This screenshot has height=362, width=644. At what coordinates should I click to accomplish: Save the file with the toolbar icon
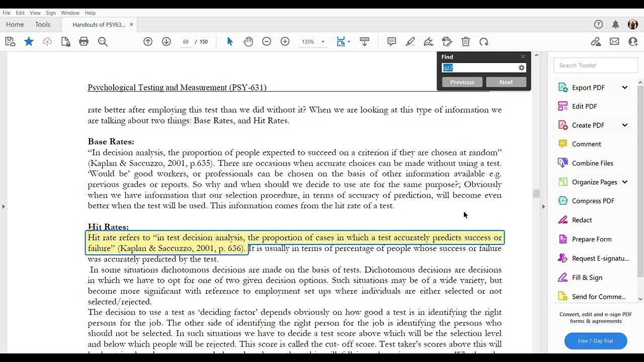pyautogui.click(x=10, y=42)
